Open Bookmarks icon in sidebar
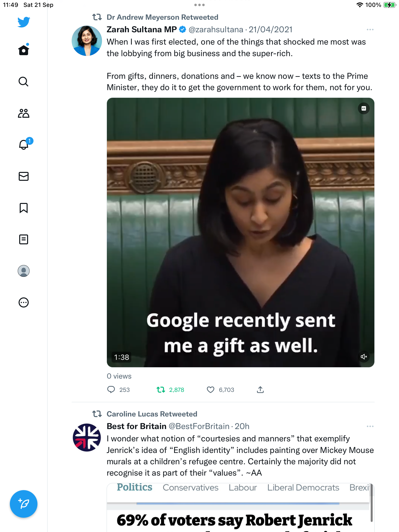 pos(24,208)
